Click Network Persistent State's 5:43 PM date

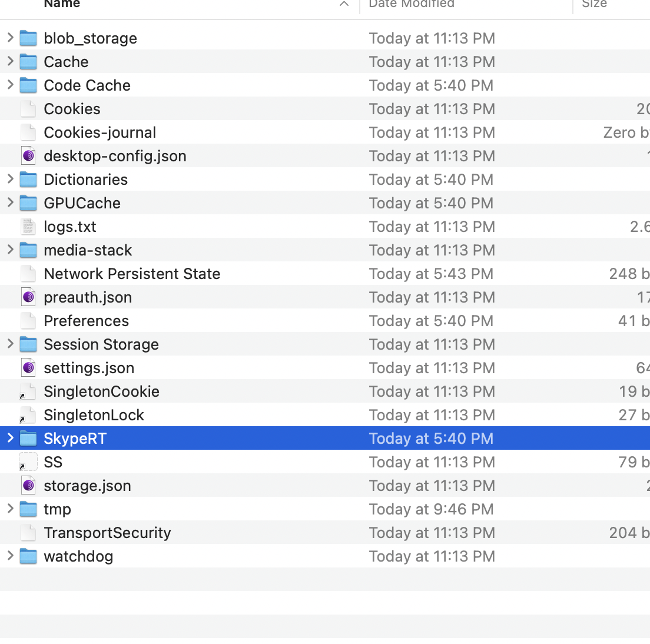431,274
